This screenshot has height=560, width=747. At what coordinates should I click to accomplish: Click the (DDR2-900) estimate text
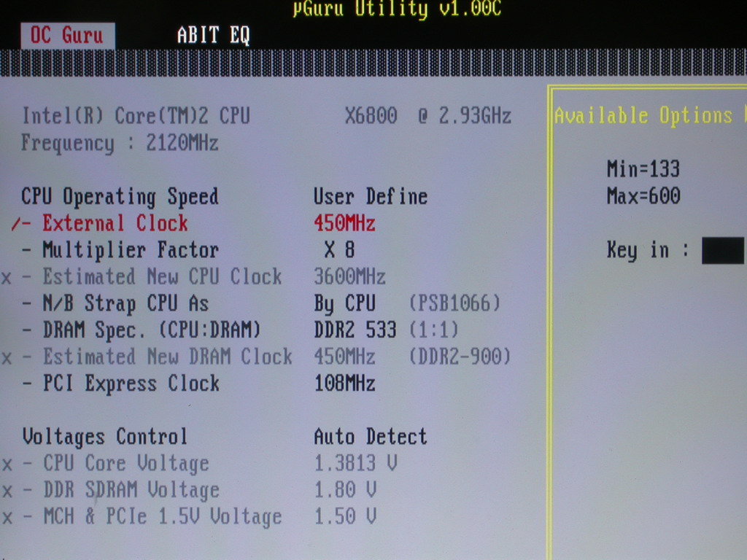(x=460, y=357)
